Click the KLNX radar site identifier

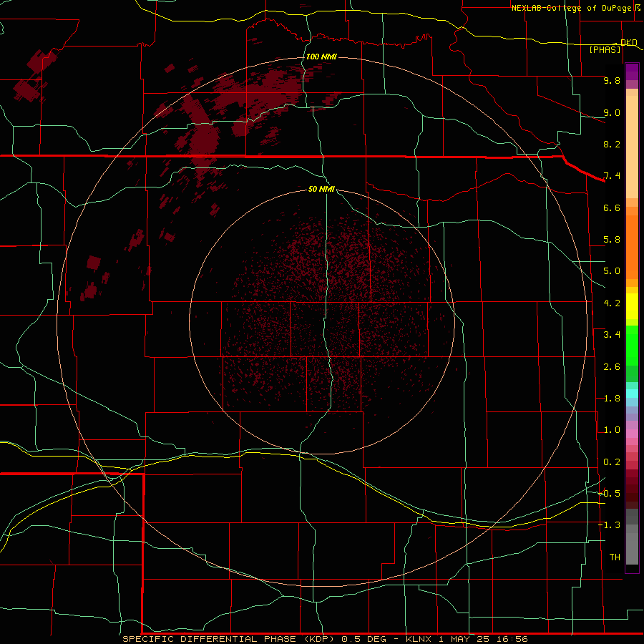click(x=419, y=639)
